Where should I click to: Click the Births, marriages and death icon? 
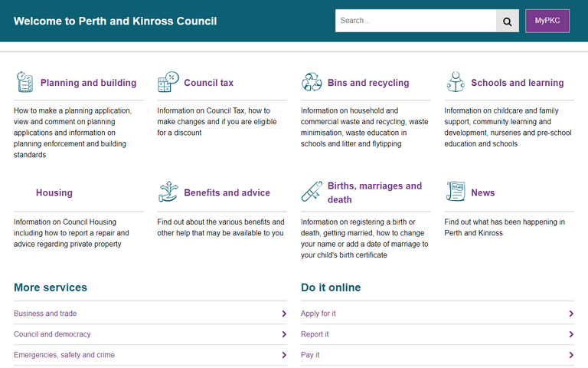click(x=312, y=192)
